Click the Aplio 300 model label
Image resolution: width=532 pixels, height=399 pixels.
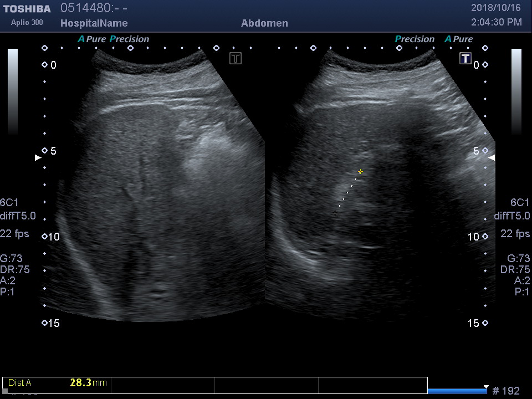coord(27,22)
